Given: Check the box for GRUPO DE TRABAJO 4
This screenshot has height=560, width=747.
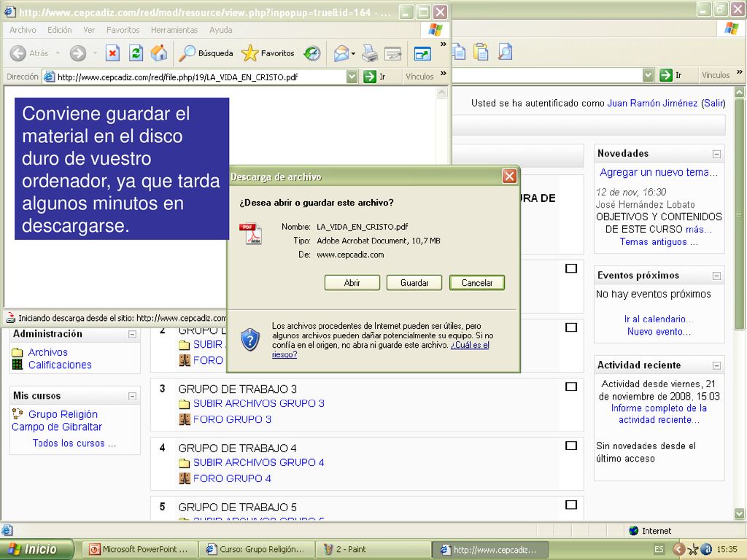Looking at the screenshot, I should coord(570,446).
